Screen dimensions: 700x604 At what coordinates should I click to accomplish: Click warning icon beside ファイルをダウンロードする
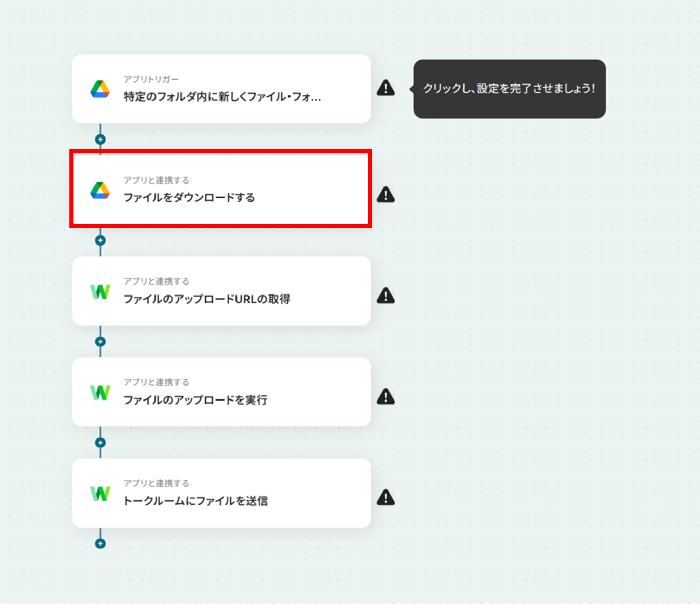(386, 194)
